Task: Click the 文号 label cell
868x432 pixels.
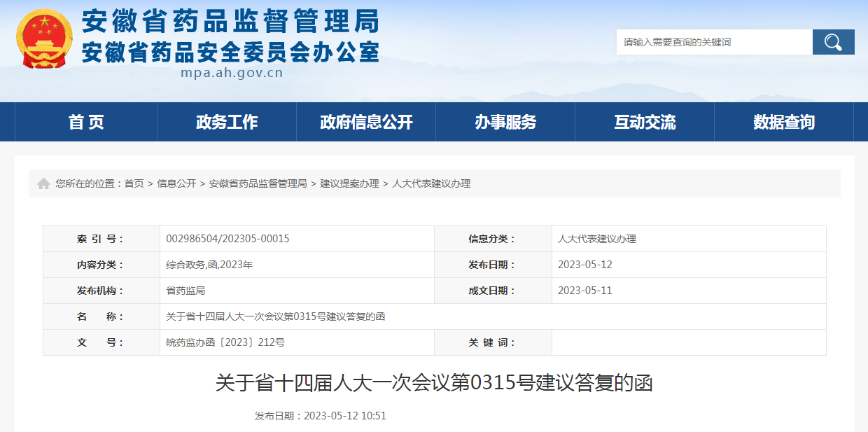Action: [101, 342]
